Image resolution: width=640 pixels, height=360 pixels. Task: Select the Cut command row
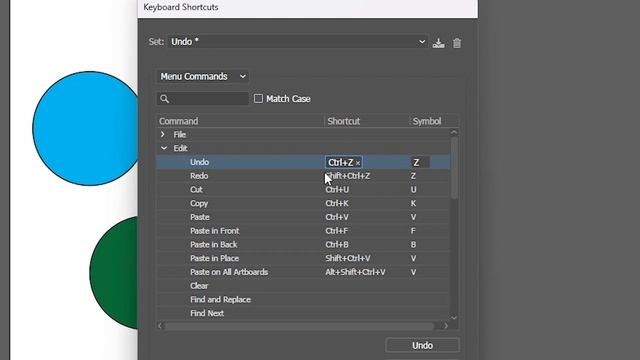pos(303,190)
